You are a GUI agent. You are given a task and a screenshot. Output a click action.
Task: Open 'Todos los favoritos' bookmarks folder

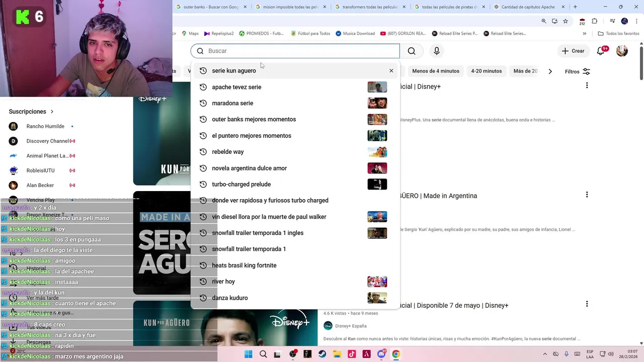pos(618,34)
